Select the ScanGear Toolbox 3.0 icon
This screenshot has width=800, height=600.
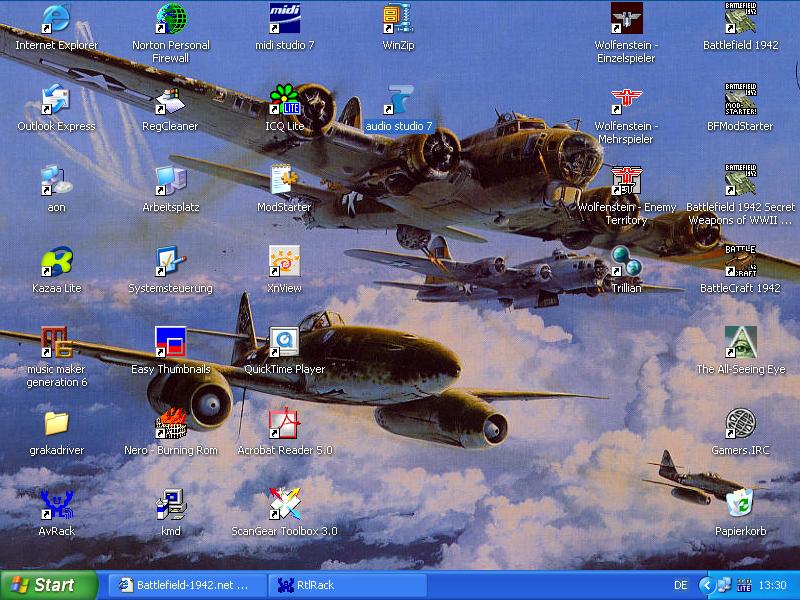pos(285,505)
